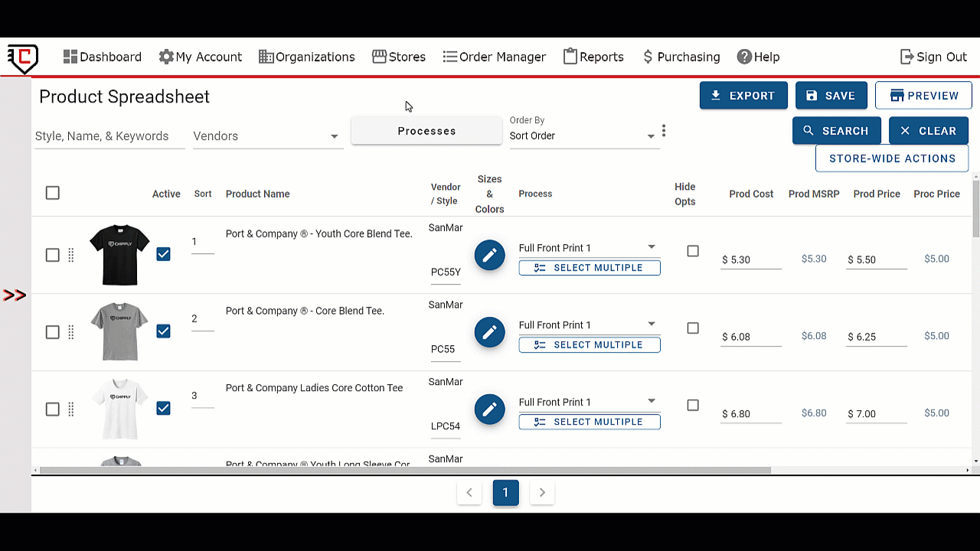The width and height of the screenshot is (980, 551).
Task: Click Sign Out
Action: click(x=933, y=57)
